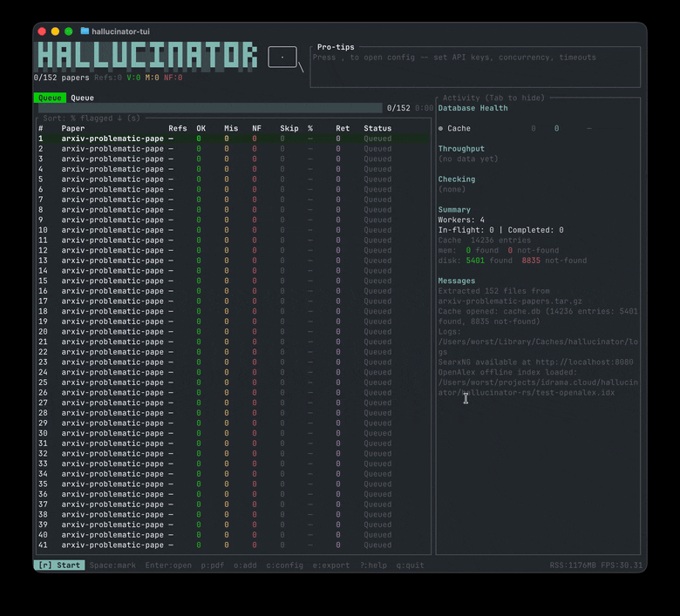680x616 pixels.
Task: Click the Pro-tips config hint text
Action: point(454,58)
